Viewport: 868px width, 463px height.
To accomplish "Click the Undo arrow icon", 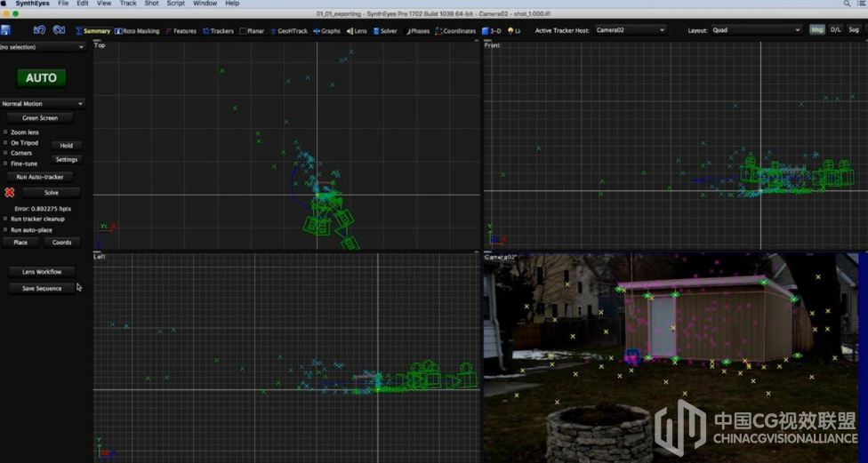I will tap(39, 30).
